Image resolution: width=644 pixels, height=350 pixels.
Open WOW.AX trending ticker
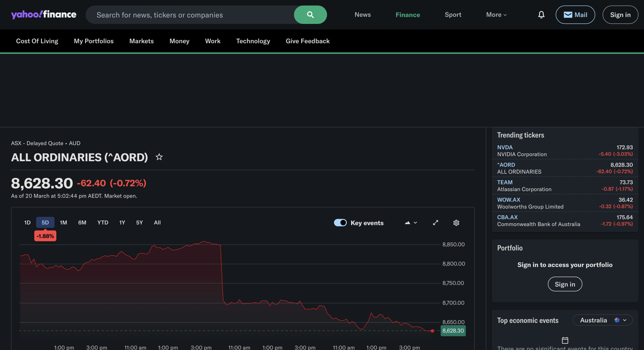point(509,200)
